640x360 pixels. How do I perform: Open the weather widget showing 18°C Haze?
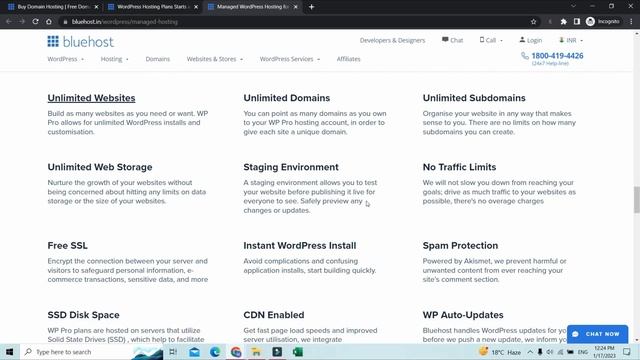pyautogui.click(x=500, y=352)
